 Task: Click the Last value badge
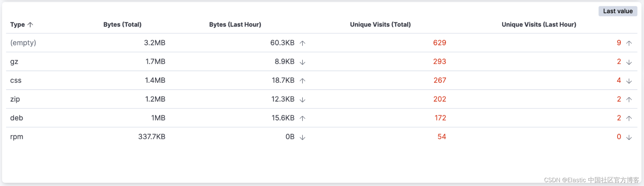pos(618,11)
